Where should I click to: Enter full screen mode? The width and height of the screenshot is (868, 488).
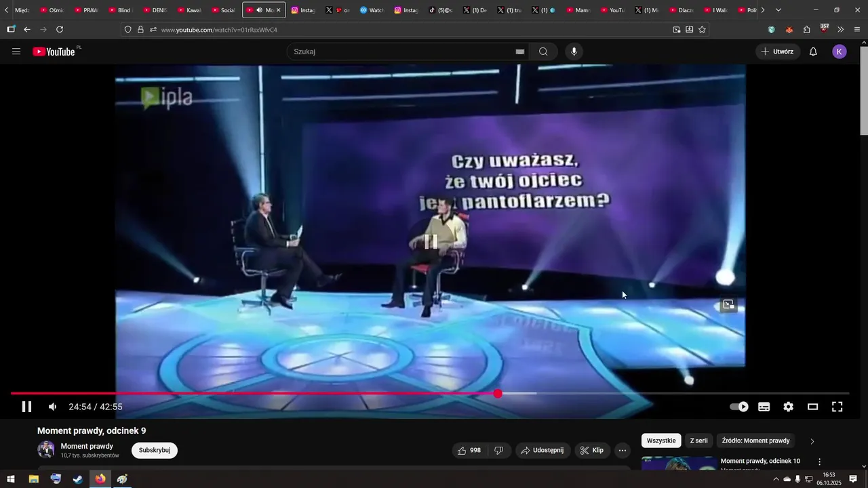coord(837,407)
